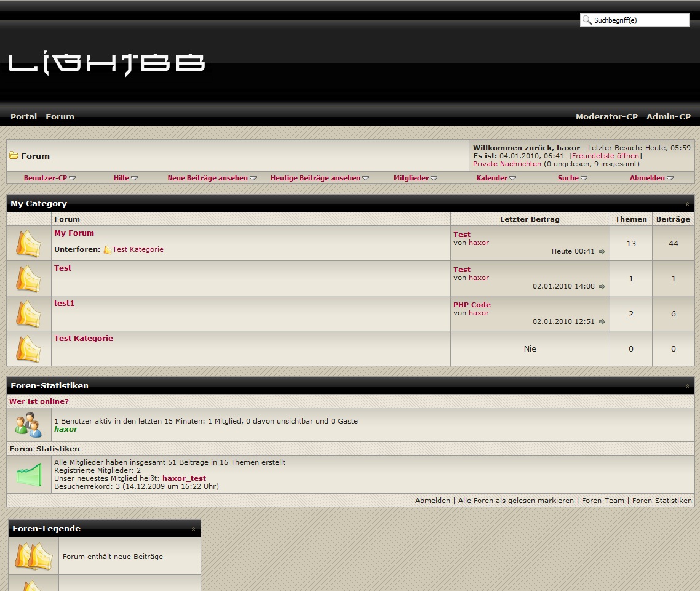
Task: Open the Moderator-CP page
Action: [607, 116]
